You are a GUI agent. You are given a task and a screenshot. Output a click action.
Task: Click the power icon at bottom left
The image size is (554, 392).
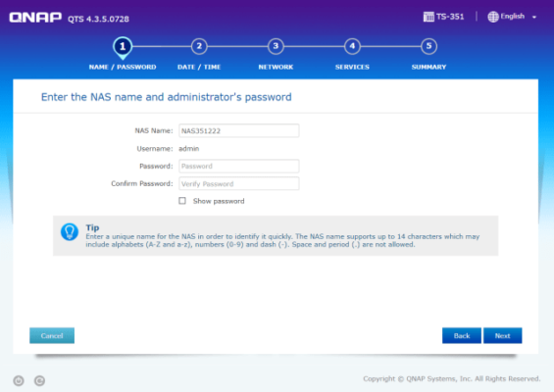(x=19, y=380)
